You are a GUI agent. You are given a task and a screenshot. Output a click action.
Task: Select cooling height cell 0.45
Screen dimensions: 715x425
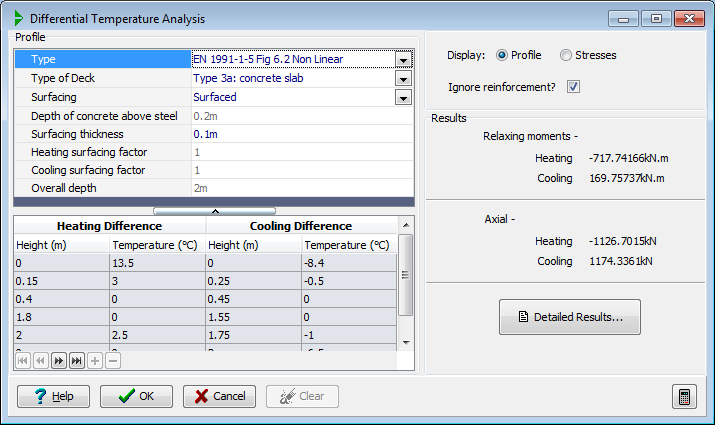click(254, 299)
